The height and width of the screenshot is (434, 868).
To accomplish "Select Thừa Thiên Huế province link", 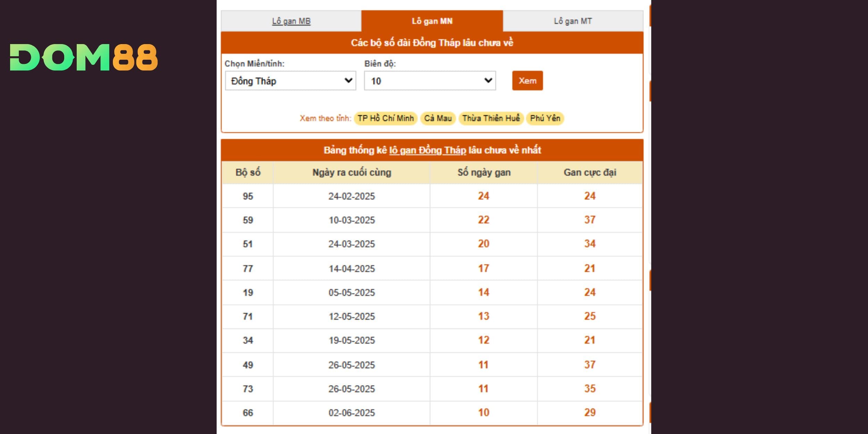I will coord(491,118).
